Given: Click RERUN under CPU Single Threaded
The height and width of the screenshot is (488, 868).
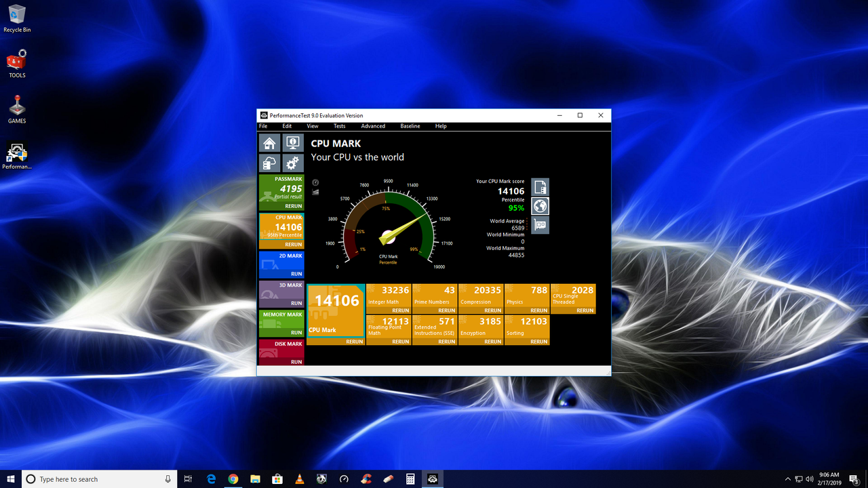Looking at the screenshot, I should point(585,310).
